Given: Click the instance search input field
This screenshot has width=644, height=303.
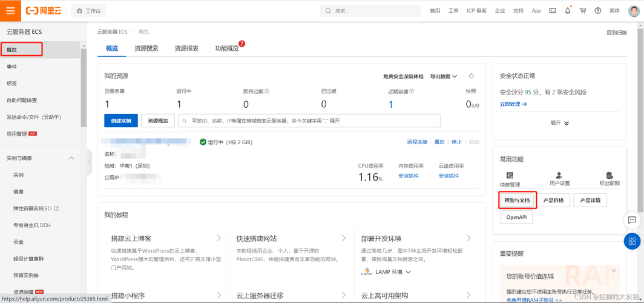Looking at the screenshot, I should click(309, 121).
